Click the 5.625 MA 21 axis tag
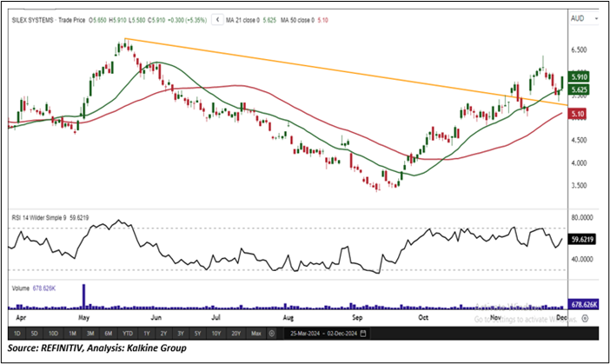 (x=579, y=90)
